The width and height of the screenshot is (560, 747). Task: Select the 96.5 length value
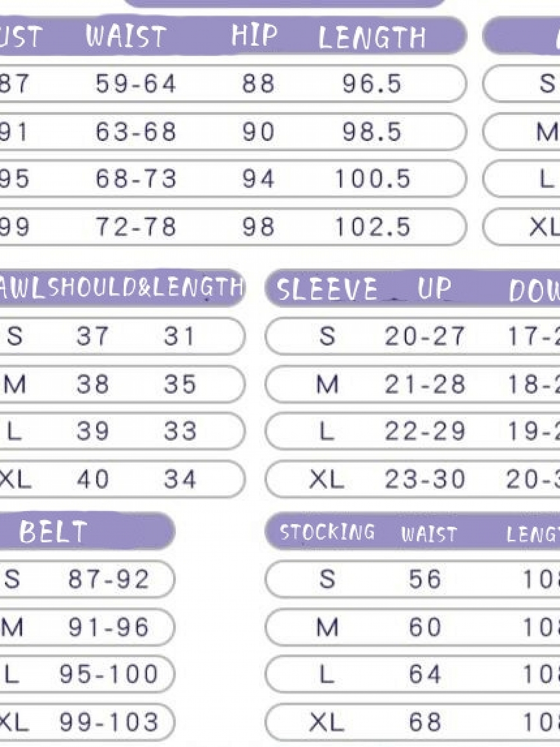tap(372, 84)
